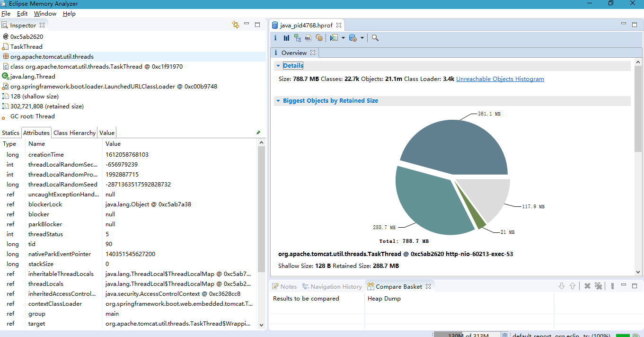Close the Overview sub-tab
The height and width of the screenshot is (337, 644).
[312, 53]
